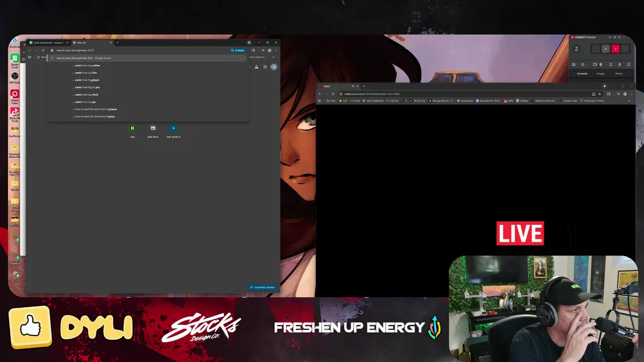
Task: Click the AI Mode button in address bar
Action: coord(237,50)
